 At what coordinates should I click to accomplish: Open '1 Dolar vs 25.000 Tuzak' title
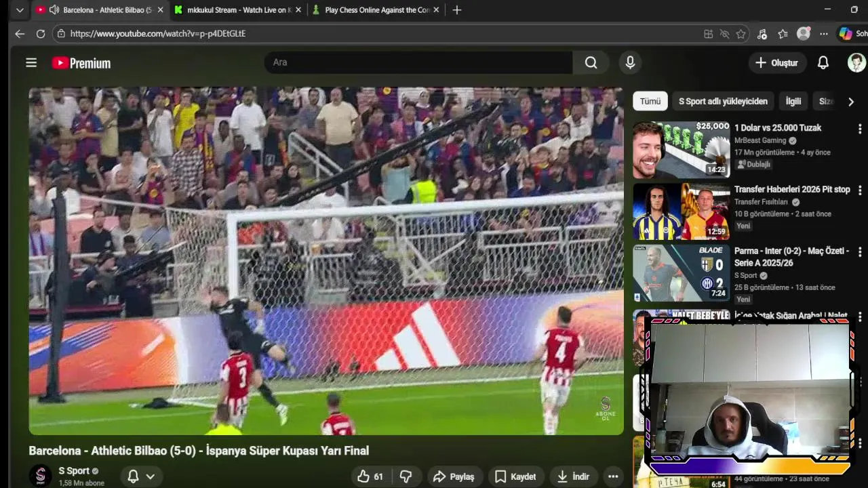coord(778,127)
